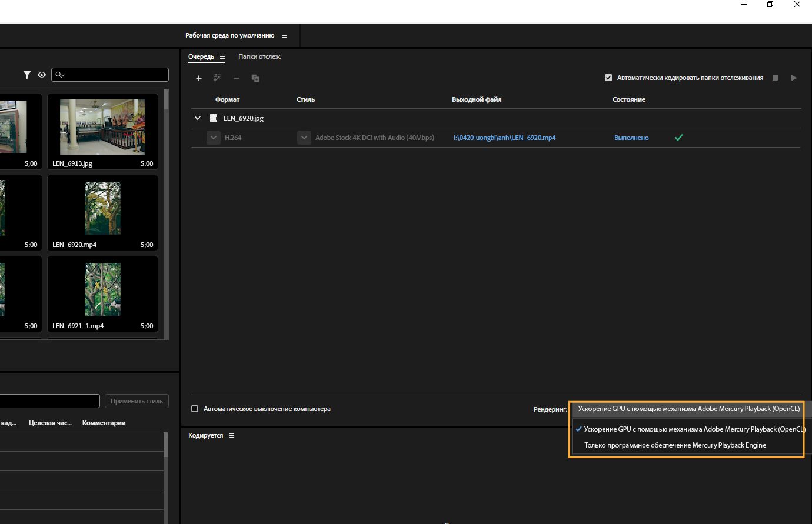
Task: Toggle the eye visibility icon near search
Action: tap(42, 75)
